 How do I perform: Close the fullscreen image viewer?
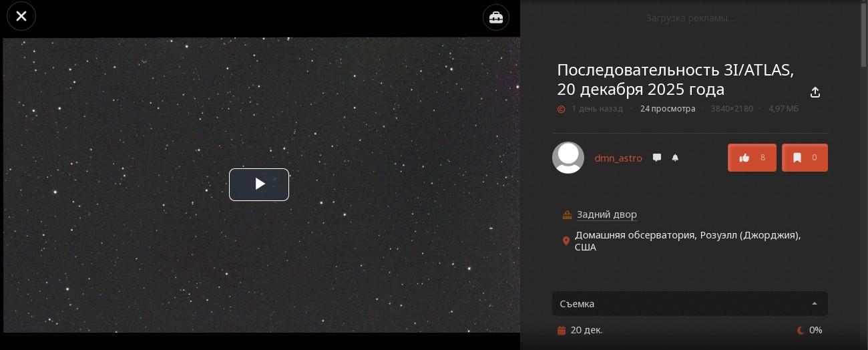tap(21, 16)
